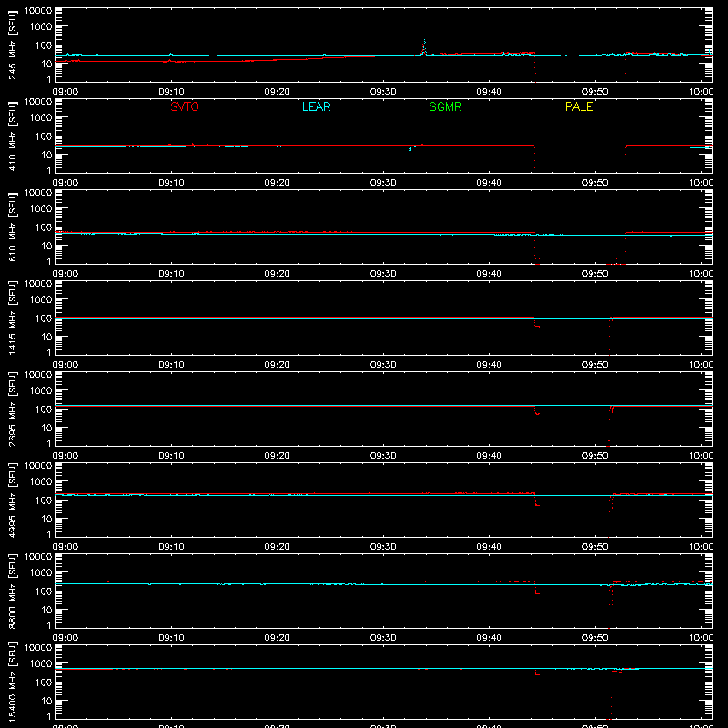Click the 100 y-axis label of the 2695 MHz panel
The image size is (728, 728).
[44, 409]
